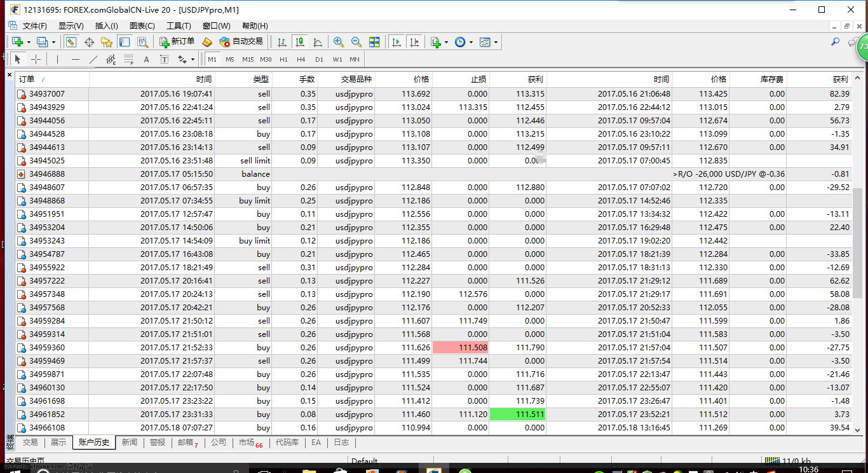
Task: Click the 新订单 new order button
Action: tap(177, 42)
